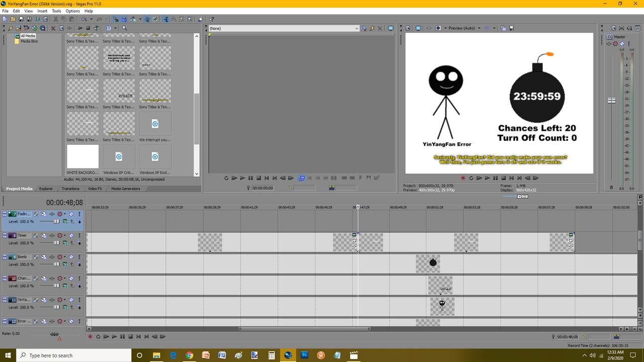The image size is (644, 362).
Task: Select the Normal Edit tool
Action: pos(167,19)
